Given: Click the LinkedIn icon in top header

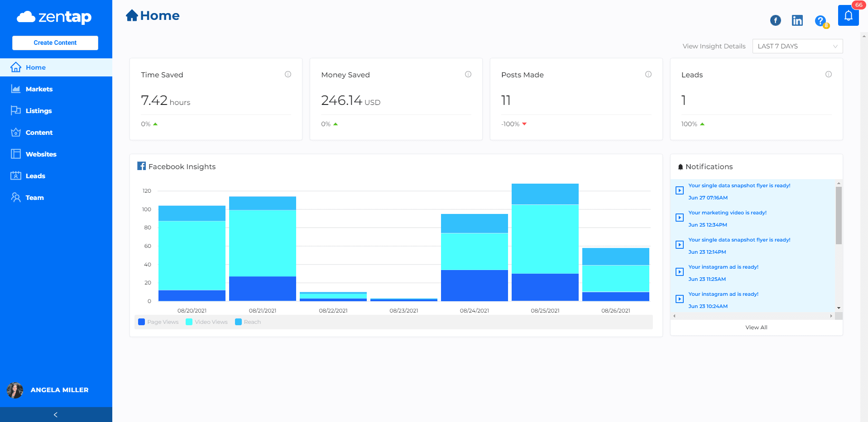Looking at the screenshot, I should coord(797,20).
